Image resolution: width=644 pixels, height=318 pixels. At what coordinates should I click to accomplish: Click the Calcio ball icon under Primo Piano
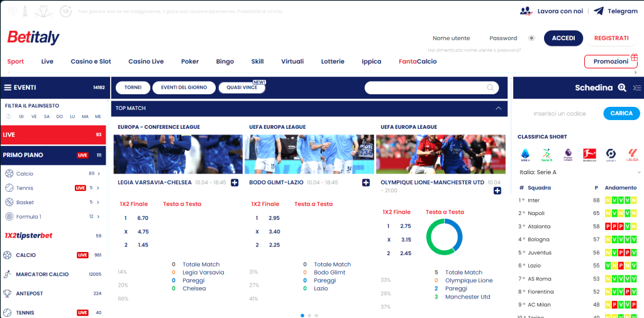point(9,173)
